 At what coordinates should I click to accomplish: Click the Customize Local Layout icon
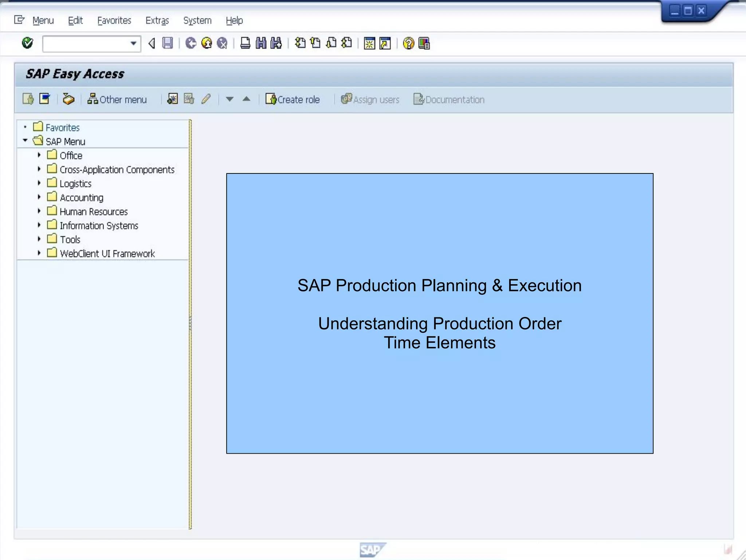(x=424, y=43)
